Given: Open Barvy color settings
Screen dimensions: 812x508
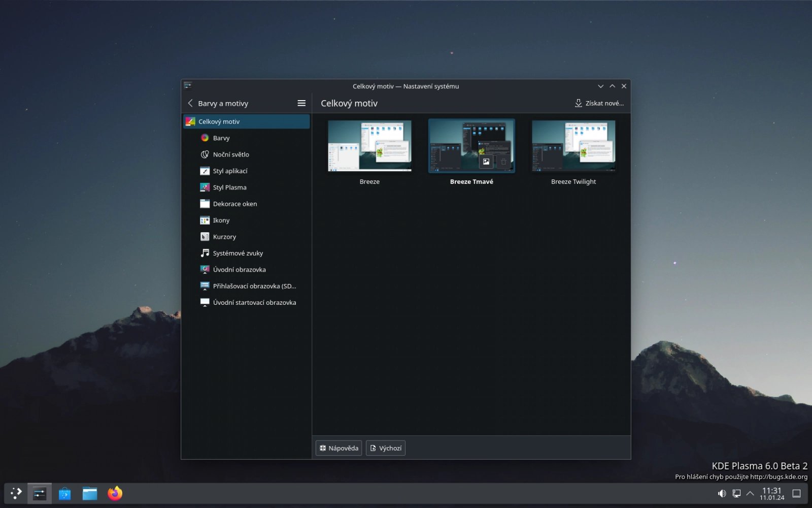Looking at the screenshot, I should click(221, 138).
